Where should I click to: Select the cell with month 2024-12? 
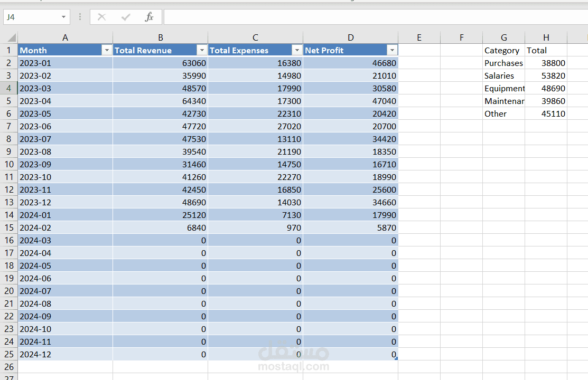tap(66, 354)
